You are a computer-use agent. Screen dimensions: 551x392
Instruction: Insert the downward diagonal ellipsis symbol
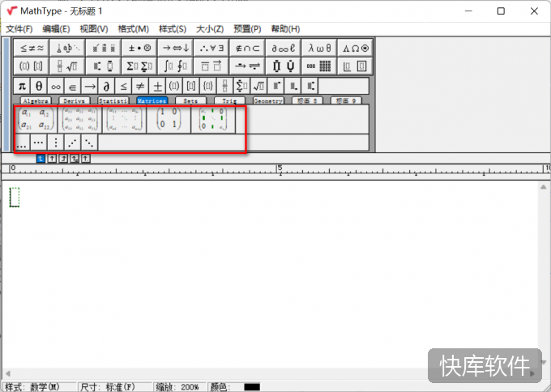click(x=89, y=143)
